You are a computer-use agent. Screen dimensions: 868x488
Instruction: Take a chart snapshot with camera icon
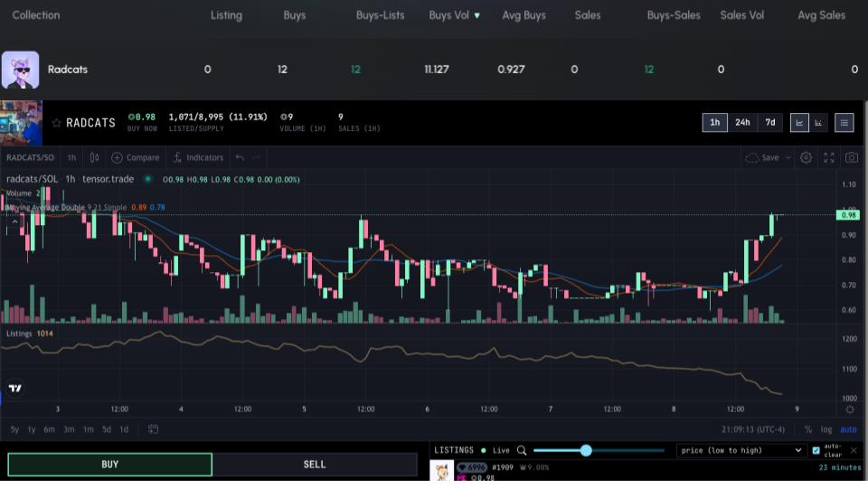click(852, 157)
